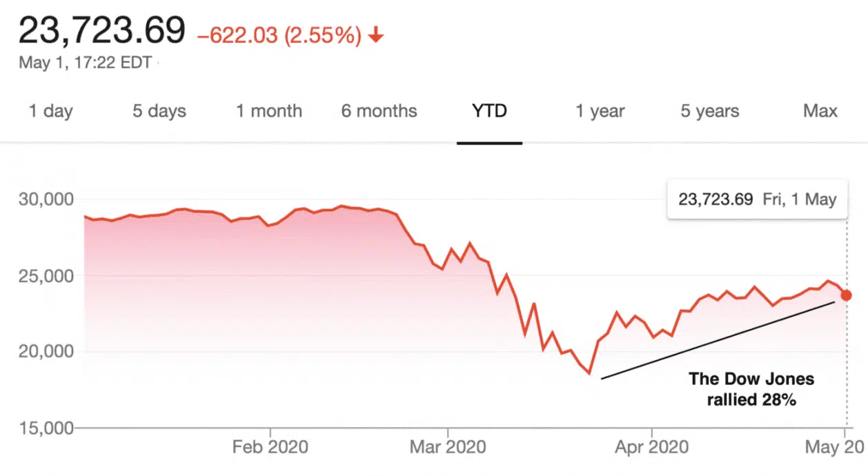Click the YTD tab
The height and width of the screenshot is (476, 868).
coord(489,111)
